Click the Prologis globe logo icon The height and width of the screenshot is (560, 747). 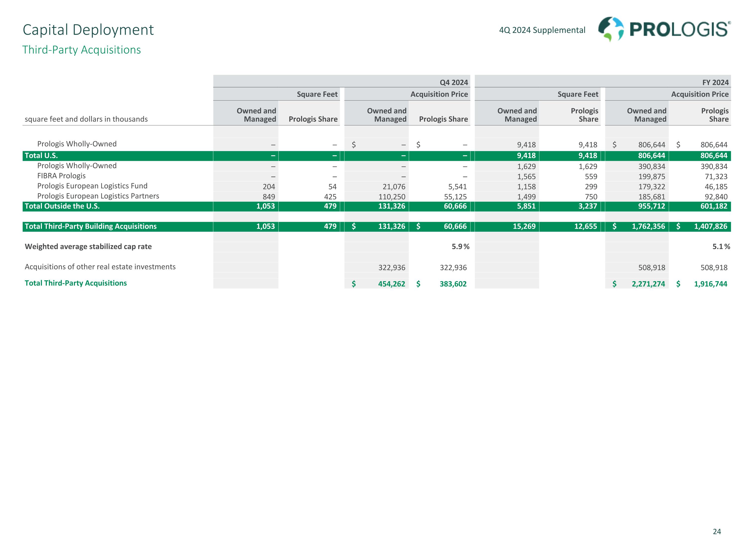click(x=611, y=29)
